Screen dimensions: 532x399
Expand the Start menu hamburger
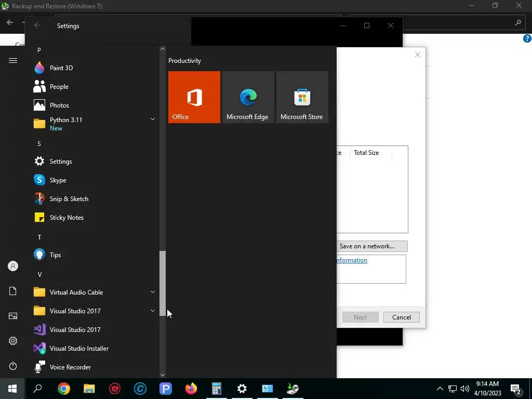coord(13,60)
